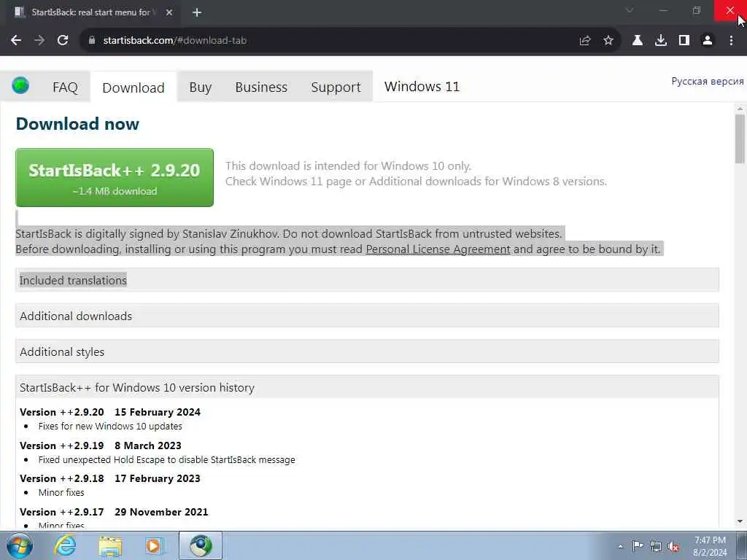Open the browser downloads tray icon
747x560 pixels.
pyautogui.click(x=661, y=41)
